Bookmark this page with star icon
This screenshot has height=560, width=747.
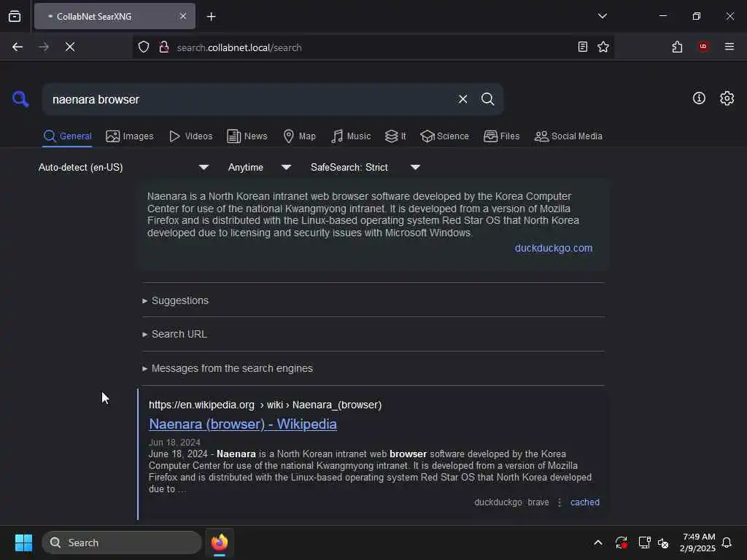pyautogui.click(x=603, y=47)
